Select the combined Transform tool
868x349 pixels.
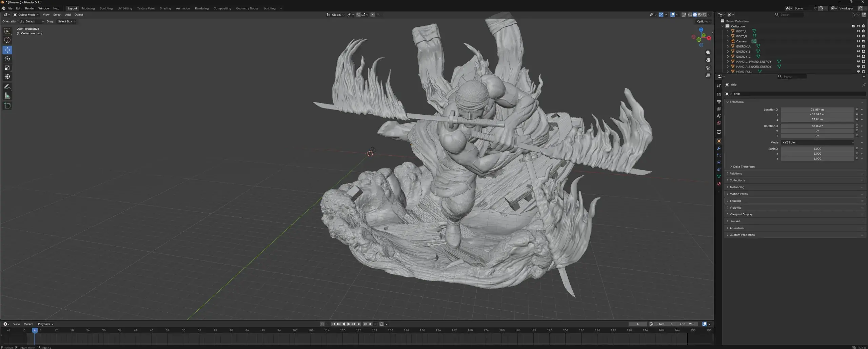tap(7, 77)
